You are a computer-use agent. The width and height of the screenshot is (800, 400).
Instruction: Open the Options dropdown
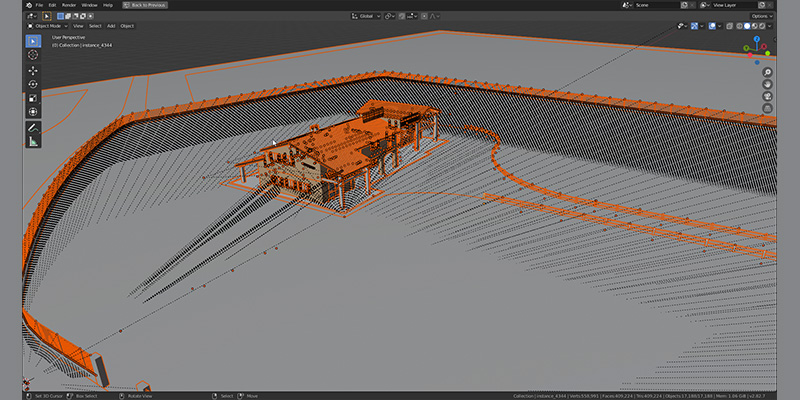[x=761, y=16]
